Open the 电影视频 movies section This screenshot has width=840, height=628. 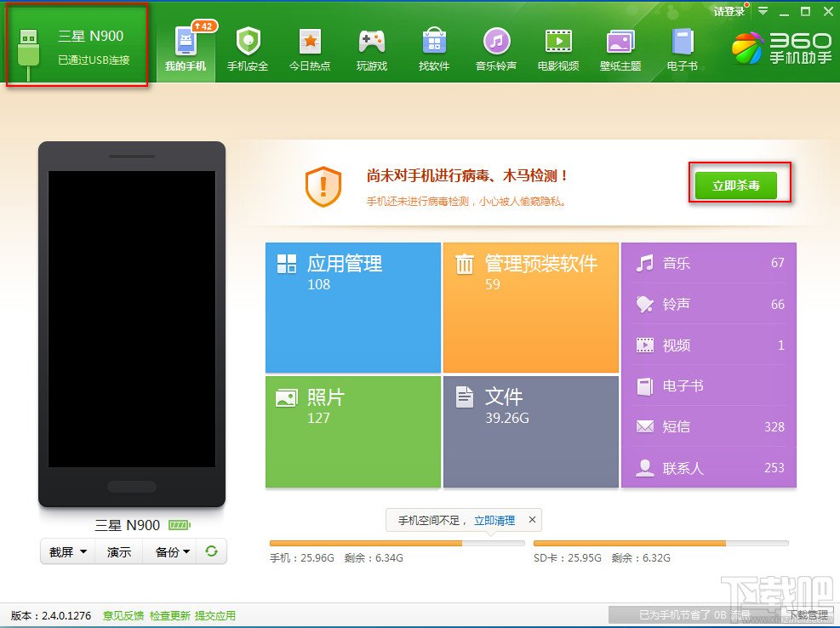[557, 47]
